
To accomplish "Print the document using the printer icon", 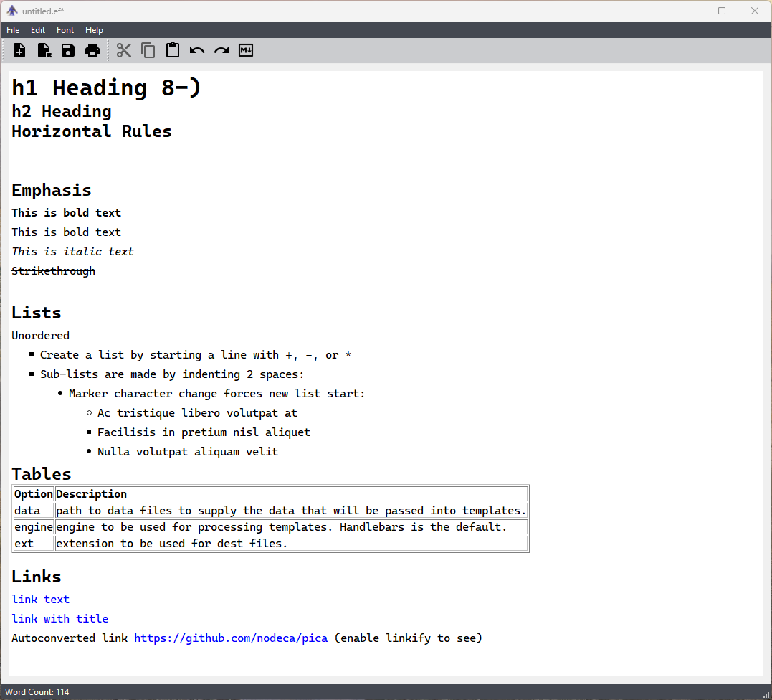I will coord(92,50).
